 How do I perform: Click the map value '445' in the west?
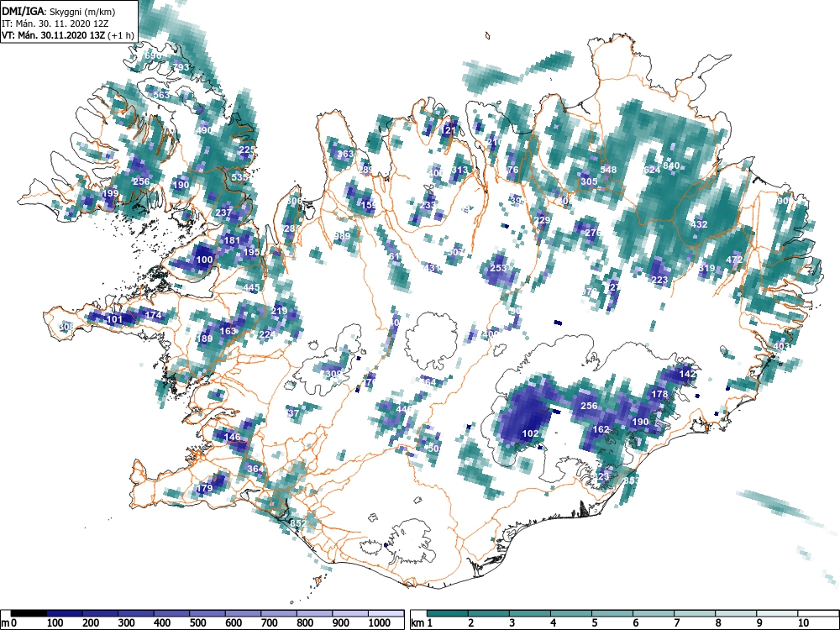[251, 287]
